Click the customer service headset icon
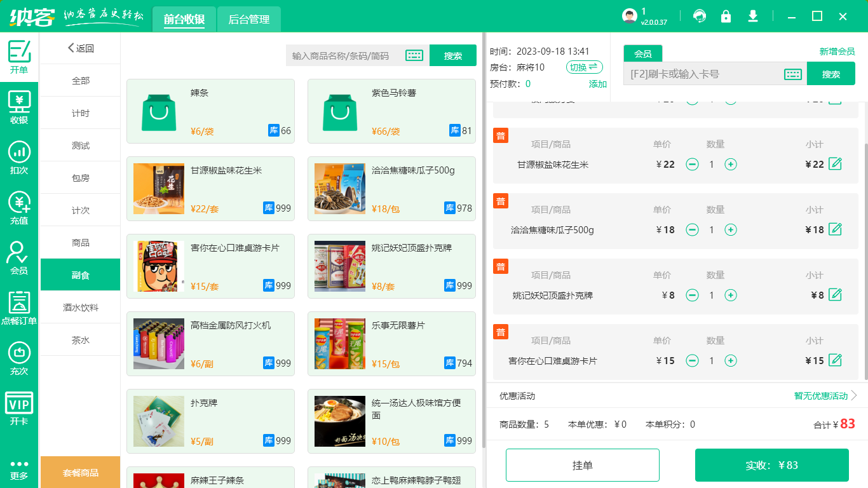The image size is (868, 488). coord(700,16)
